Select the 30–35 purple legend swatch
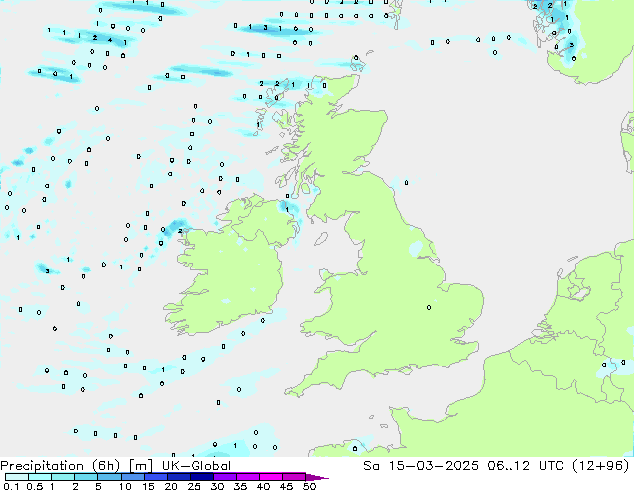 click(x=224, y=477)
